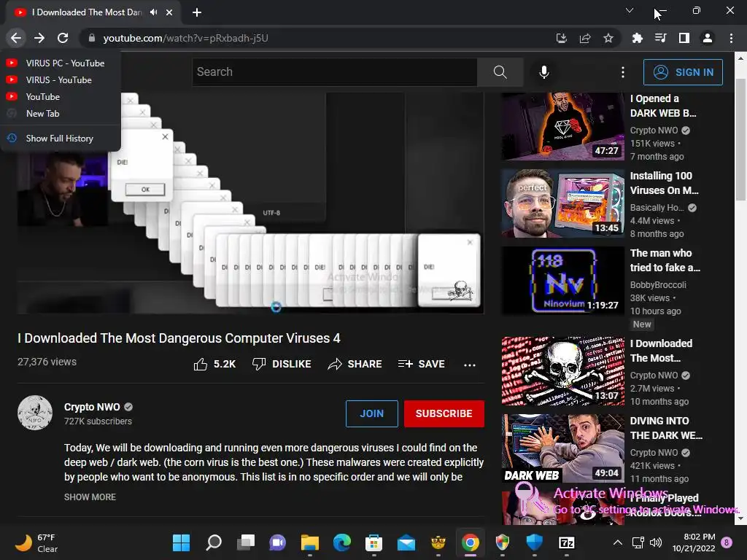747x560 pixels.
Task: Open 'I Opened a DARK WEB B...' thumbnail
Action: (x=562, y=126)
